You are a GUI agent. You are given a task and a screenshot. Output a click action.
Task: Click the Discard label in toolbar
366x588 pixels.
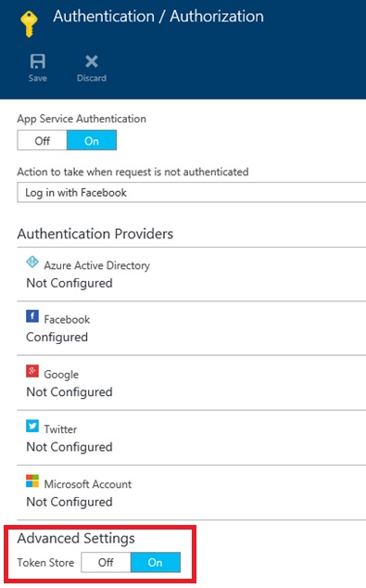92,78
